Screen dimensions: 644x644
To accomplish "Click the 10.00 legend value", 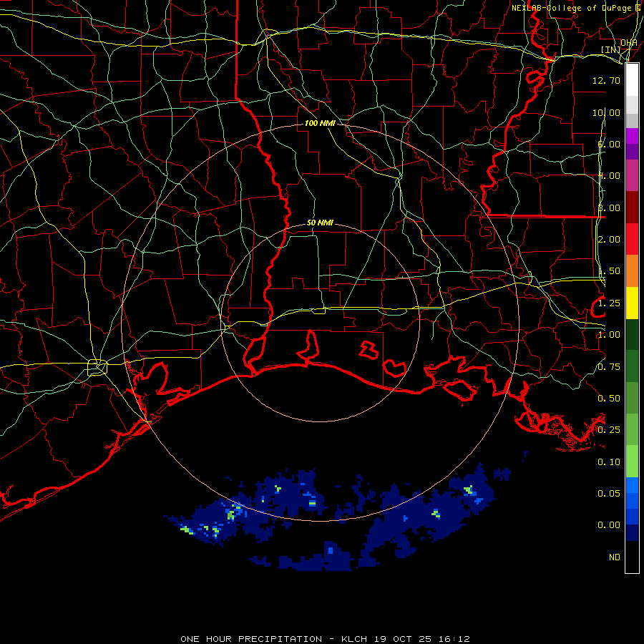I will [x=606, y=112].
